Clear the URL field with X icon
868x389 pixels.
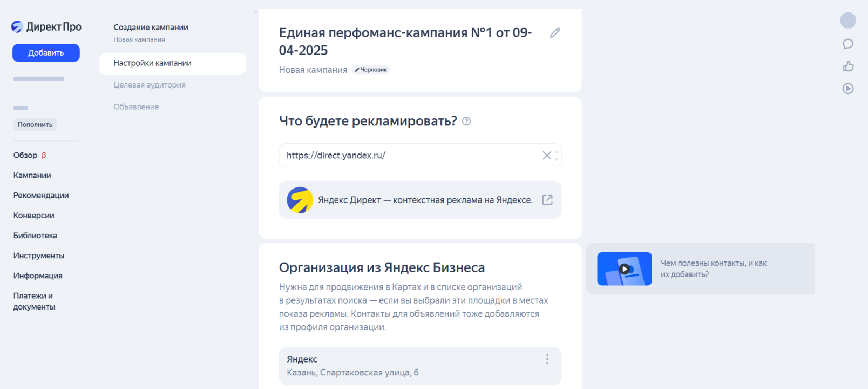click(546, 156)
